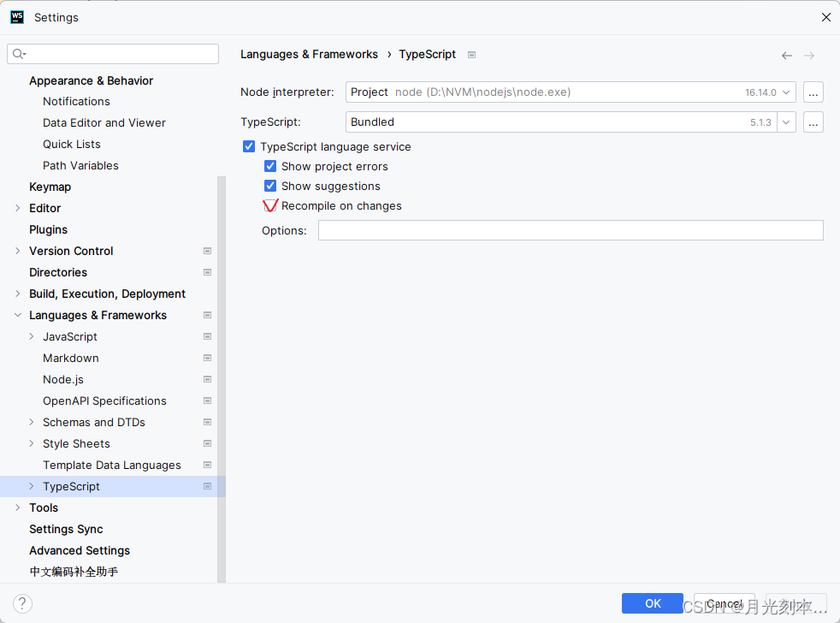Expand the Editor tree node
This screenshot has width=840, height=623.
[x=18, y=208]
